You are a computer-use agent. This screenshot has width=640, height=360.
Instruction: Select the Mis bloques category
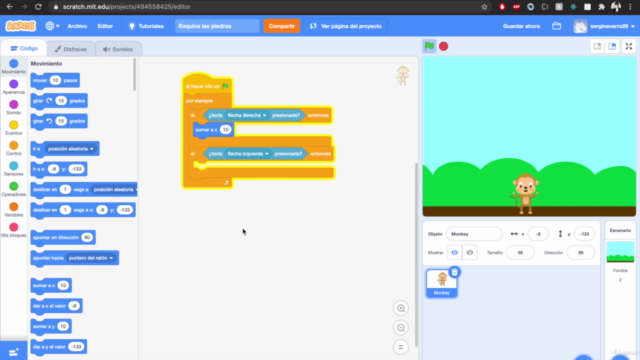pos(13,230)
